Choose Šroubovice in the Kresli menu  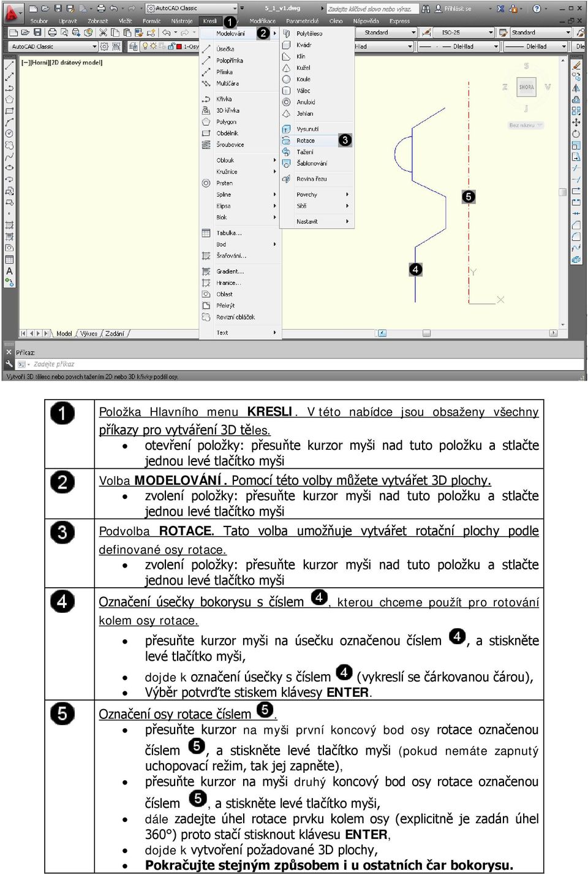pos(239,145)
